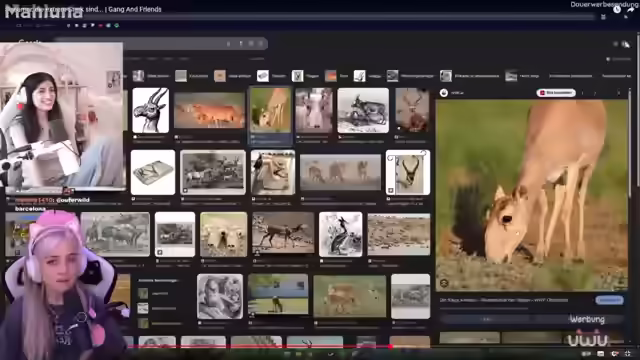Click the blue button beside the preview image title

[609, 300]
